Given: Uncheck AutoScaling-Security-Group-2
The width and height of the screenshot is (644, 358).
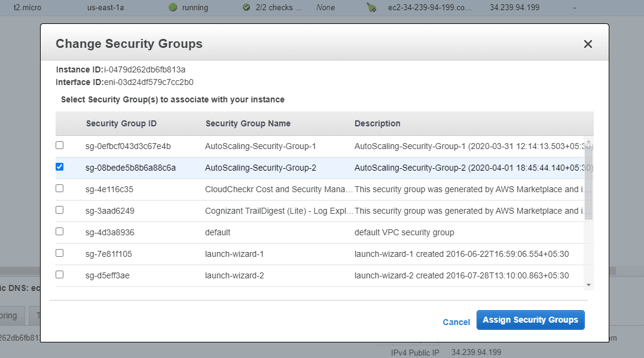Looking at the screenshot, I should click(59, 166).
